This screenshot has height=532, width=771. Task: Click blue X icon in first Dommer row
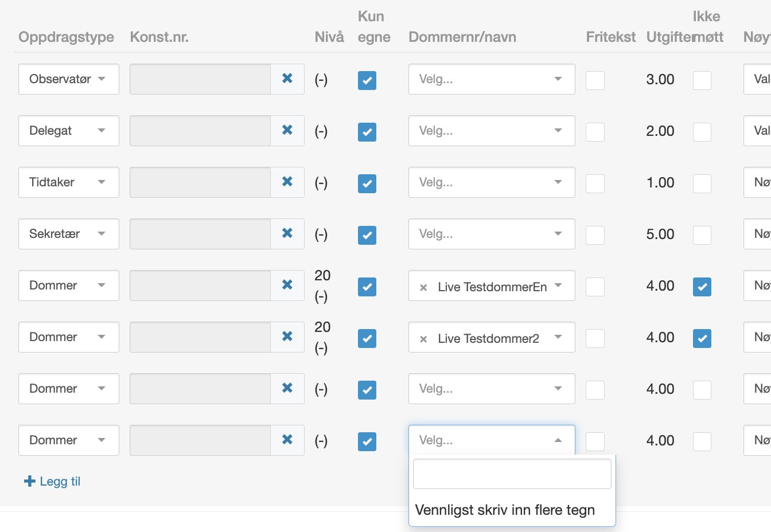click(287, 285)
